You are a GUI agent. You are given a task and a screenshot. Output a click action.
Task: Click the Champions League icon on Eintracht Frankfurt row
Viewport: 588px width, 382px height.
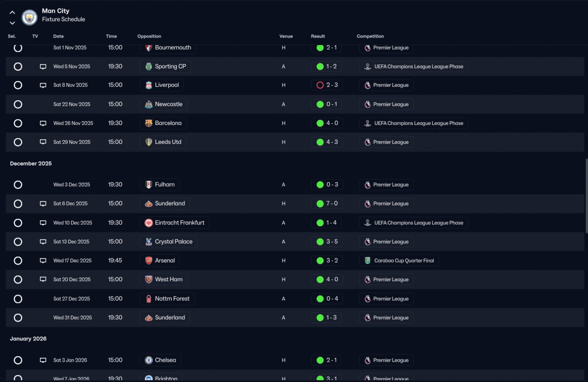pos(367,223)
